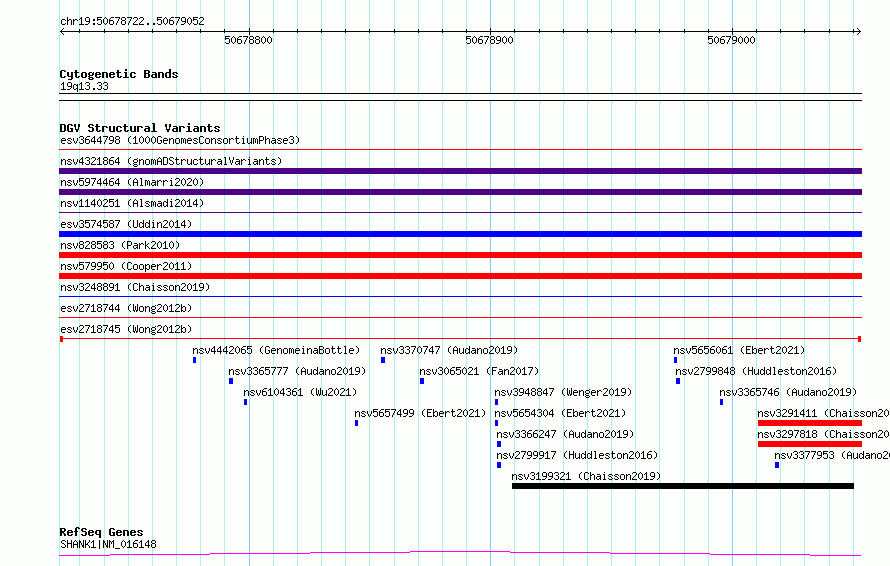Click the nsv3065021 Fan2017 blue marker
The height and width of the screenshot is (566, 890).
pos(422,381)
